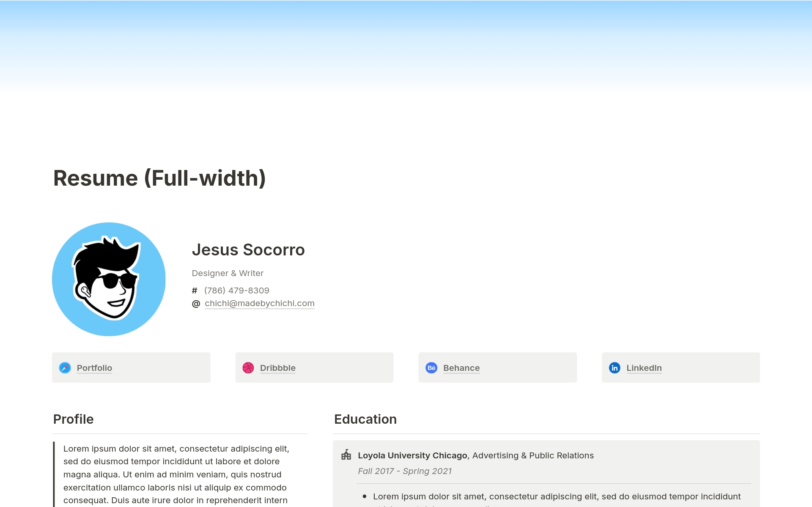Click the Profile section heading
Image resolution: width=812 pixels, height=507 pixels.
tap(73, 419)
